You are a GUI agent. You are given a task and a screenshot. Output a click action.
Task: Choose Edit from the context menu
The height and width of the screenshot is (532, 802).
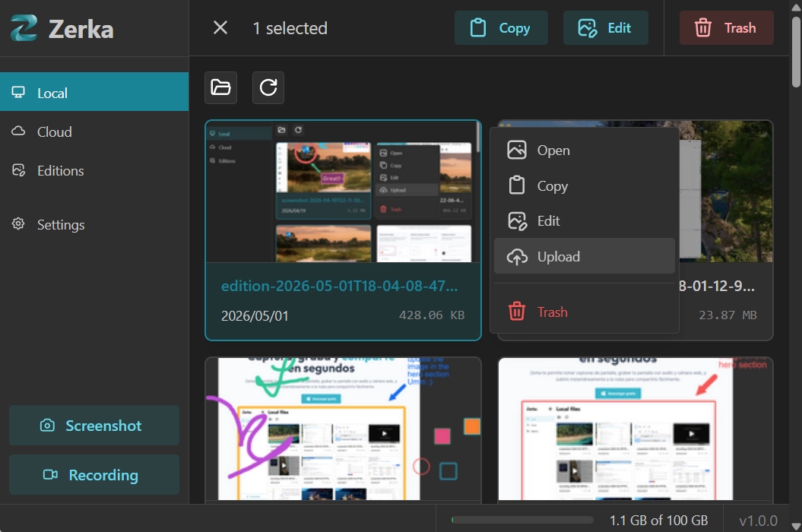coord(584,221)
